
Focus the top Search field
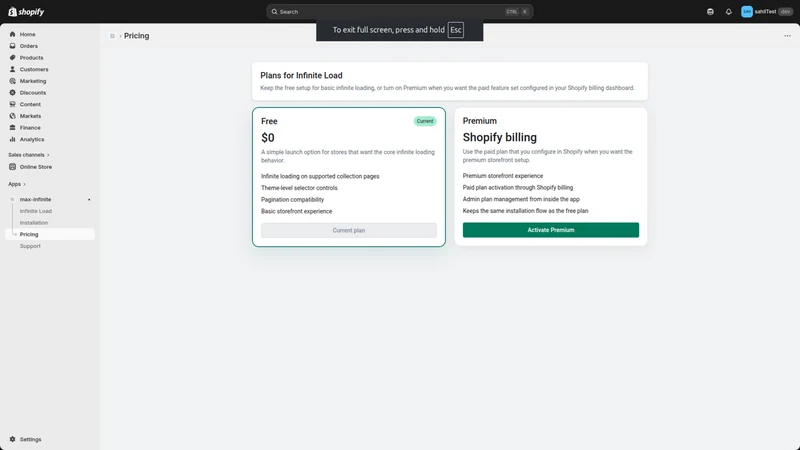(399, 12)
